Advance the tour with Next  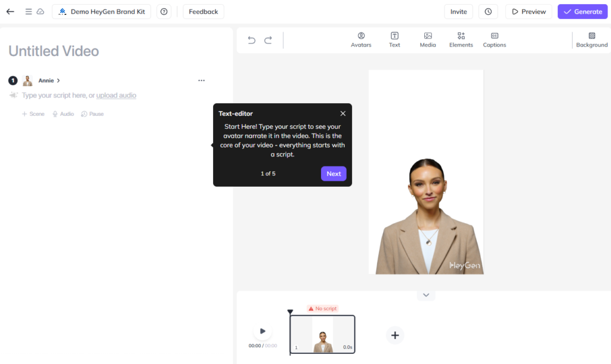(334, 174)
